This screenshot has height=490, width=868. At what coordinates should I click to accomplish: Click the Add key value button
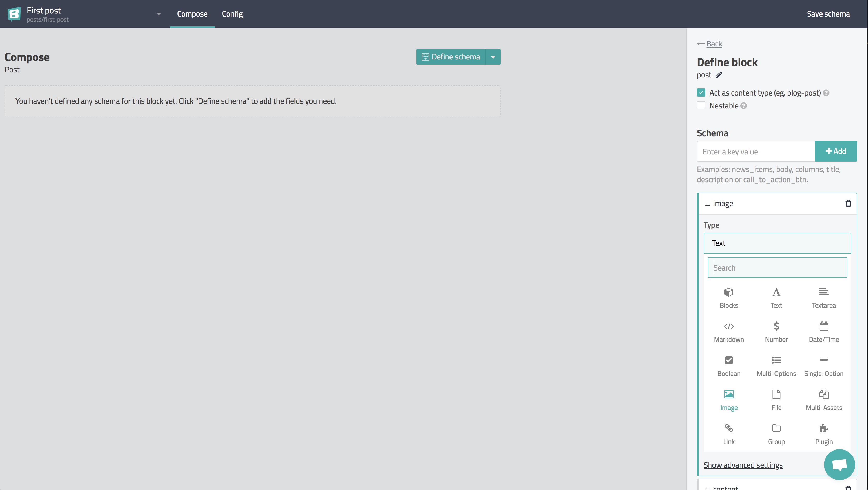(x=836, y=151)
